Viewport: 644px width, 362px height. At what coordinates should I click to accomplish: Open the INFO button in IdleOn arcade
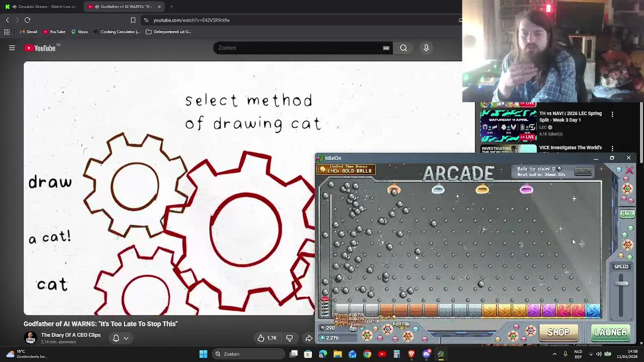click(x=627, y=214)
